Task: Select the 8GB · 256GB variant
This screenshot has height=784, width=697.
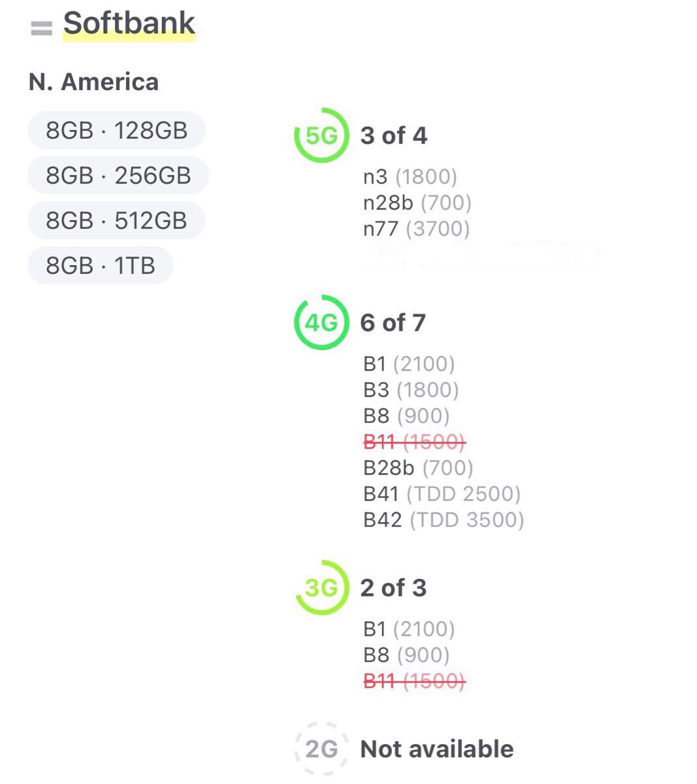Action: pyautogui.click(x=118, y=175)
